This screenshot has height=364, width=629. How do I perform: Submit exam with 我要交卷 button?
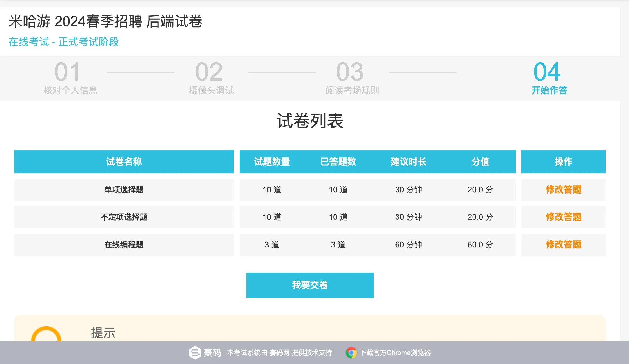click(310, 285)
